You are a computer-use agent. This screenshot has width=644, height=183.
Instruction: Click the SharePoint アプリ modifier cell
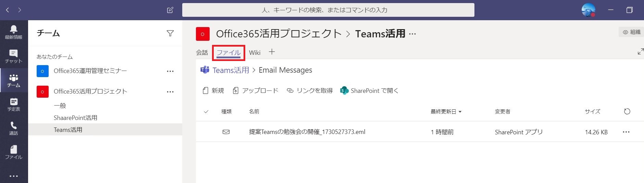pyautogui.click(x=519, y=132)
